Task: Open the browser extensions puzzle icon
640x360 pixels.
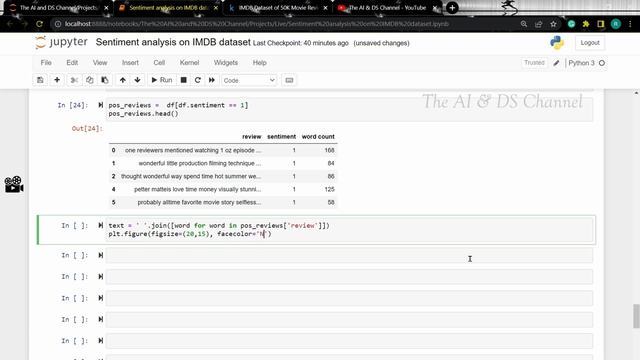Action: pyautogui.click(x=586, y=24)
